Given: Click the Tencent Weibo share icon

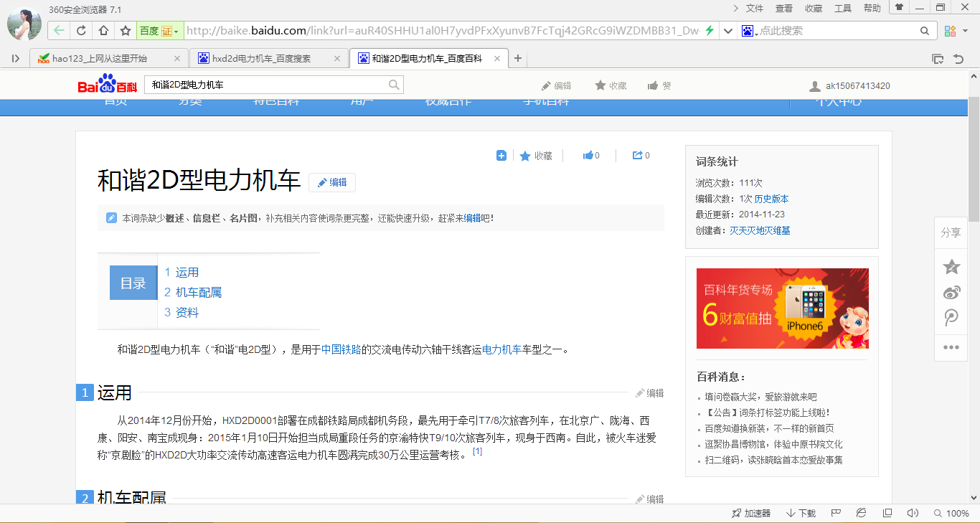Looking at the screenshot, I should (951, 318).
